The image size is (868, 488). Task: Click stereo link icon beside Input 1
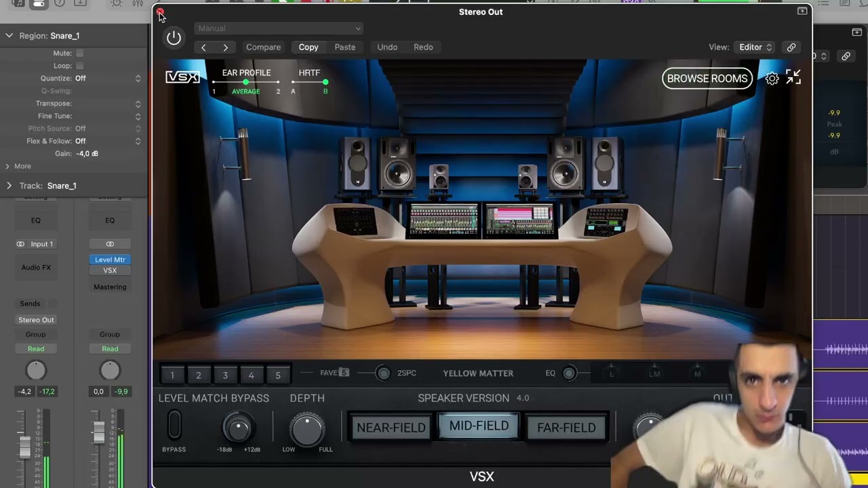(20, 244)
